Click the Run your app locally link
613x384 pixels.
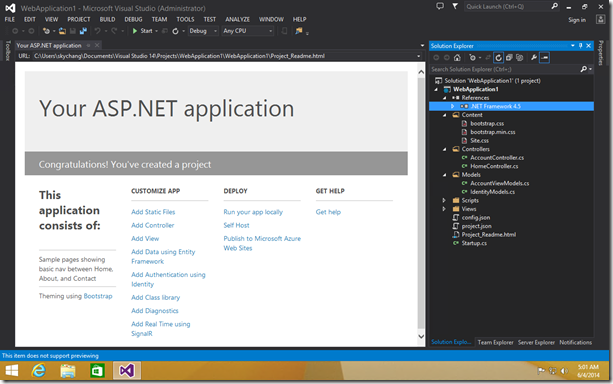253,212
